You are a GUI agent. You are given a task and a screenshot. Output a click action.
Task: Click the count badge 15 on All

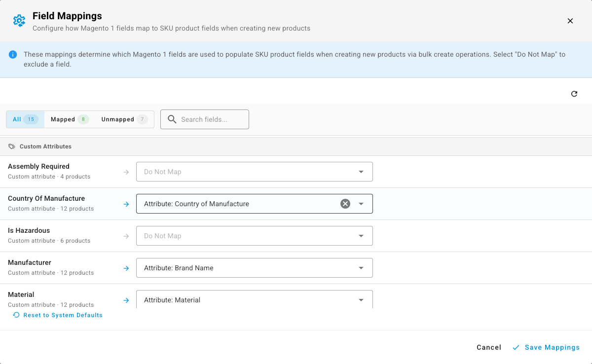pyautogui.click(x=31, y=119)
